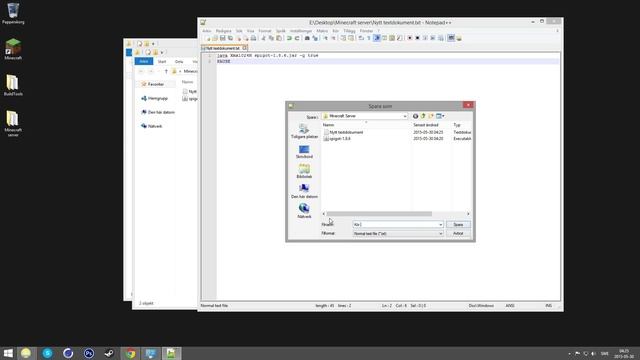Click the Zoom out icon in Notepad++ toolbar
Image resolution: width=640 pixels, height=360 pixels.
333,38
